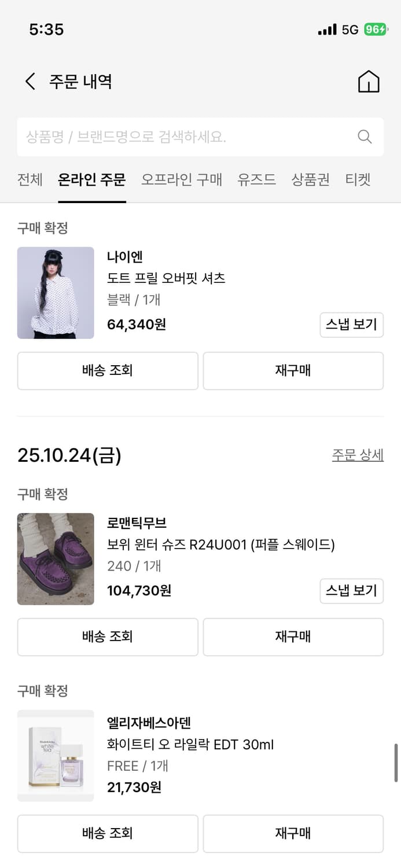Select the 전체 tab
Screen dimensions: 401x868
pyautogui.click(x=30, y=180)
